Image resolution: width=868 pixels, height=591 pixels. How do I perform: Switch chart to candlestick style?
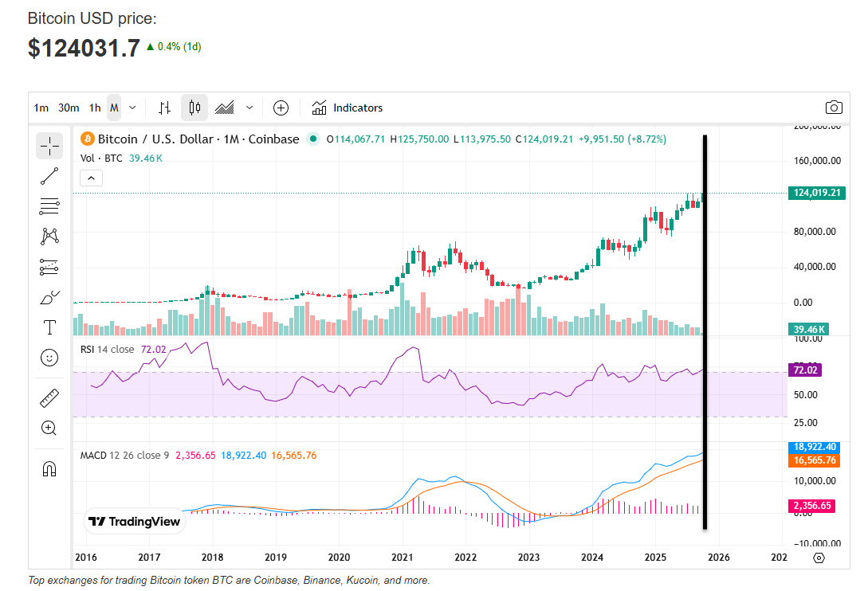tap(194, 108)
